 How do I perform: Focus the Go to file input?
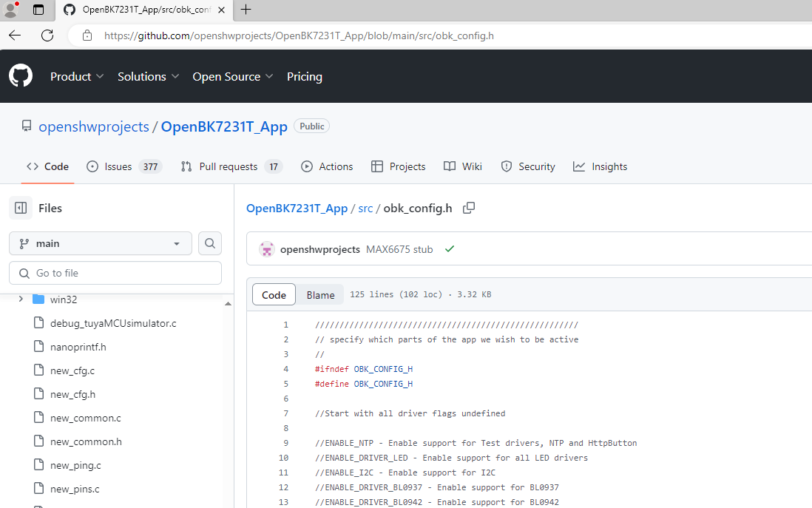tap(115, 273)
